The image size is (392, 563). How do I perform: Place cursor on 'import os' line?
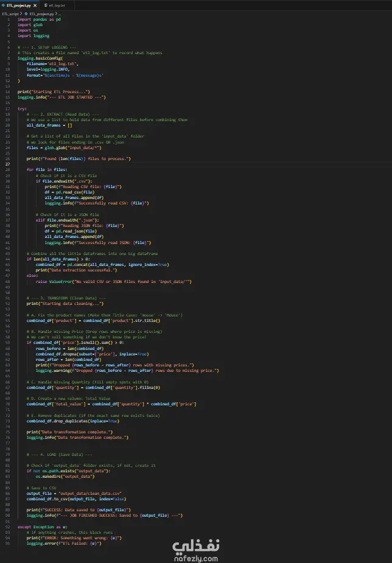coord(27,30)
